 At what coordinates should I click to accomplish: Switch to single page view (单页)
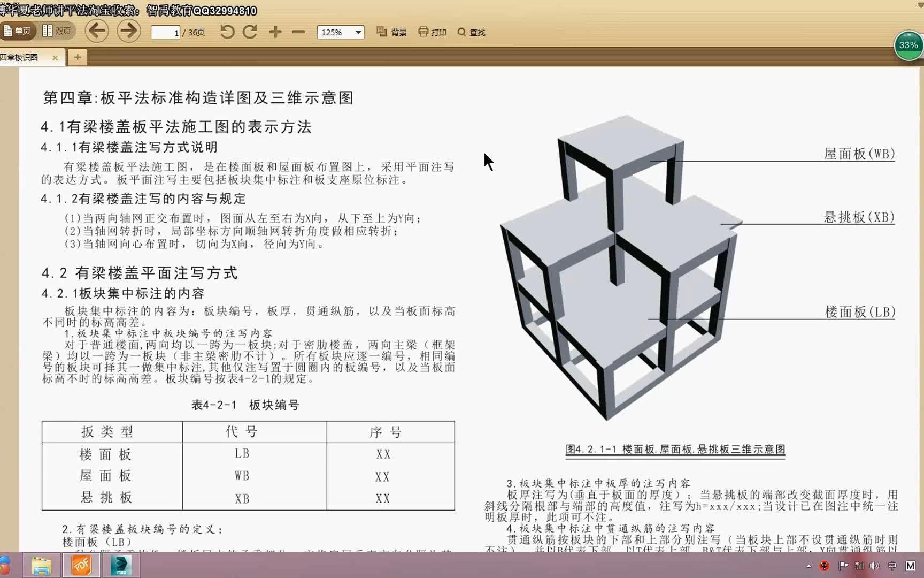click(x=18, y=31)
